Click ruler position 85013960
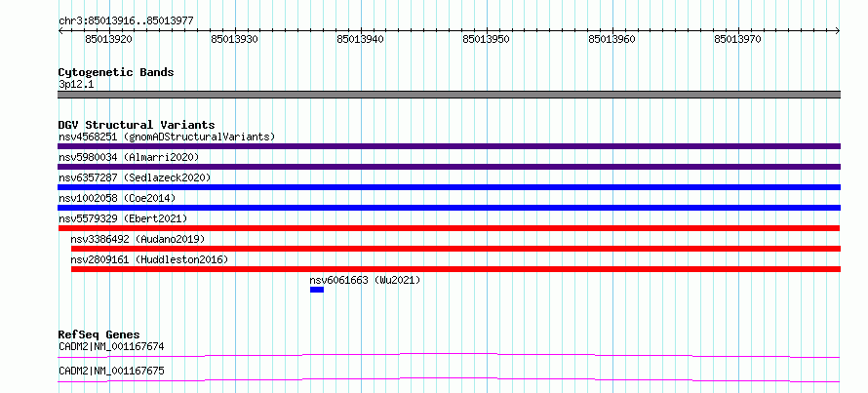The height and width of the screenshot is (393, 868). tap(612, 39)
